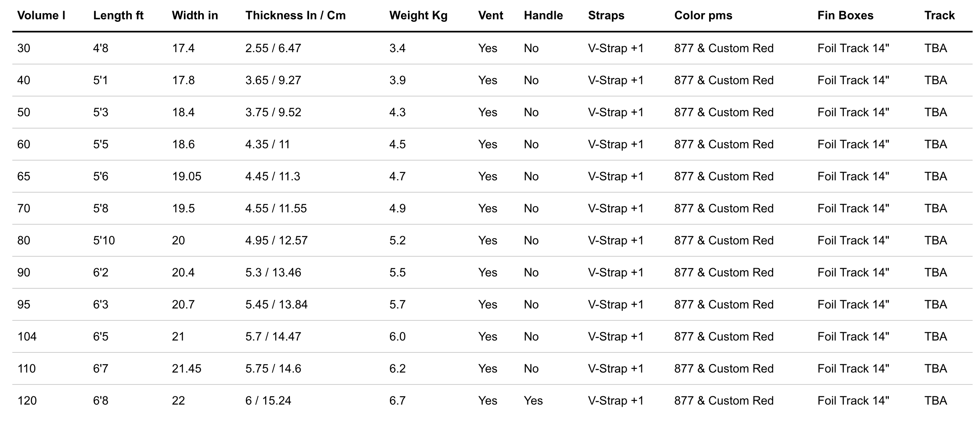The image size is (980, 428).
Task: Click the Handle "Yes" cell in 120 row
Action: tap(533, 400)
